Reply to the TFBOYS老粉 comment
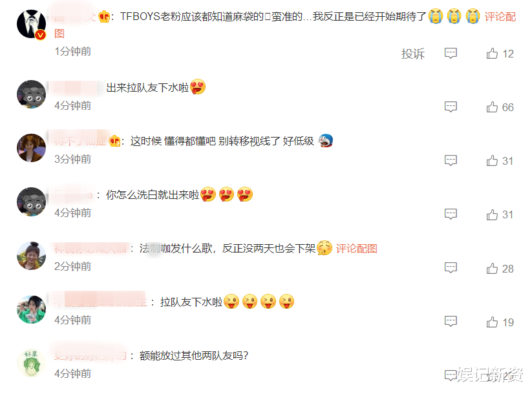The image size is (532, 394). click(451, 54)
